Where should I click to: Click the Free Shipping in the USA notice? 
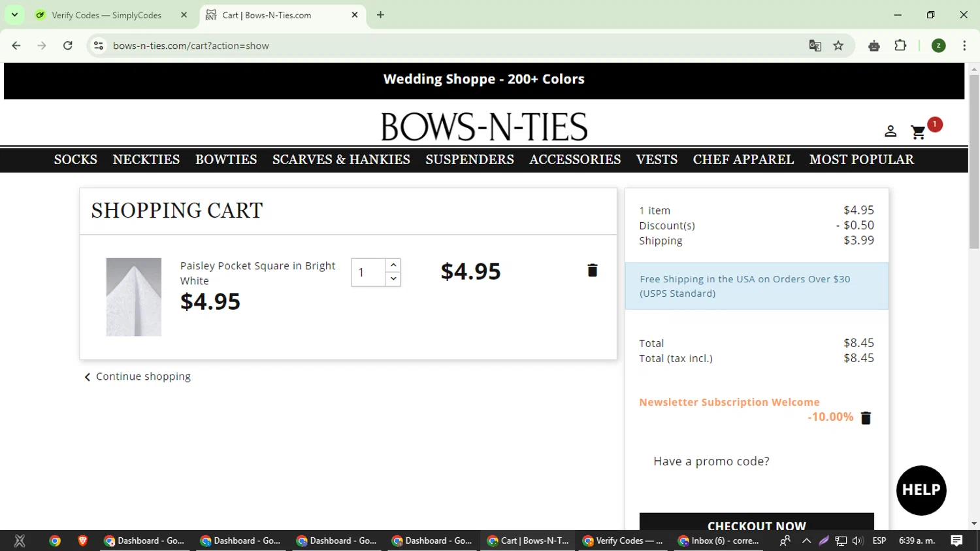click(757, 286)
